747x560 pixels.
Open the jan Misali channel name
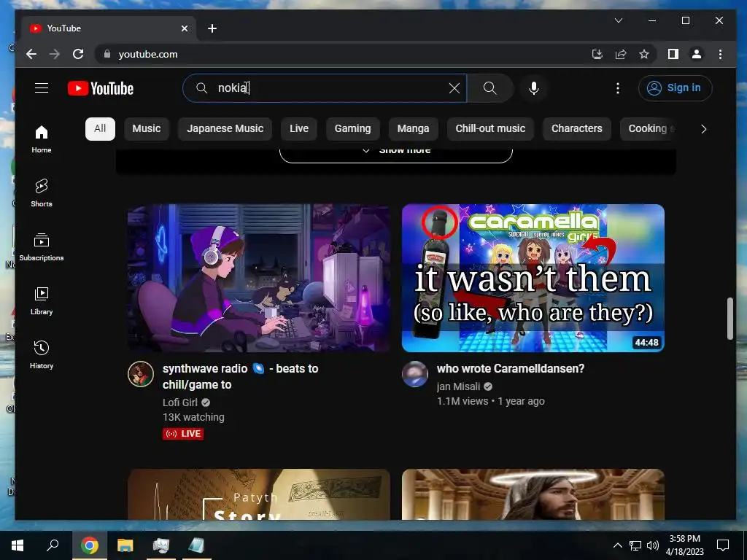(458, 386)
